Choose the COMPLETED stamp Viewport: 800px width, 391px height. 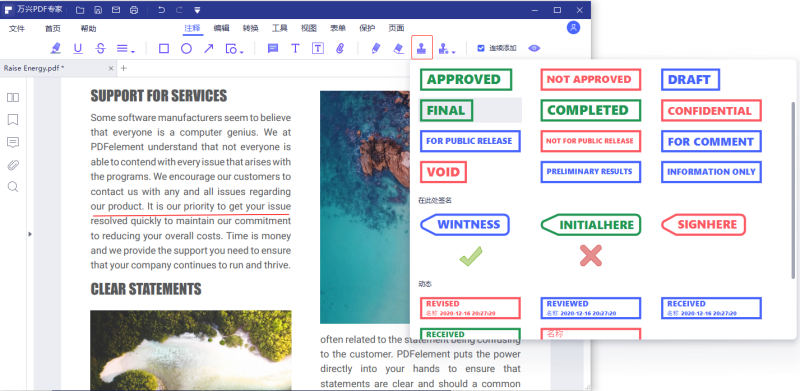pyautogui.click(x=590, y=110)
